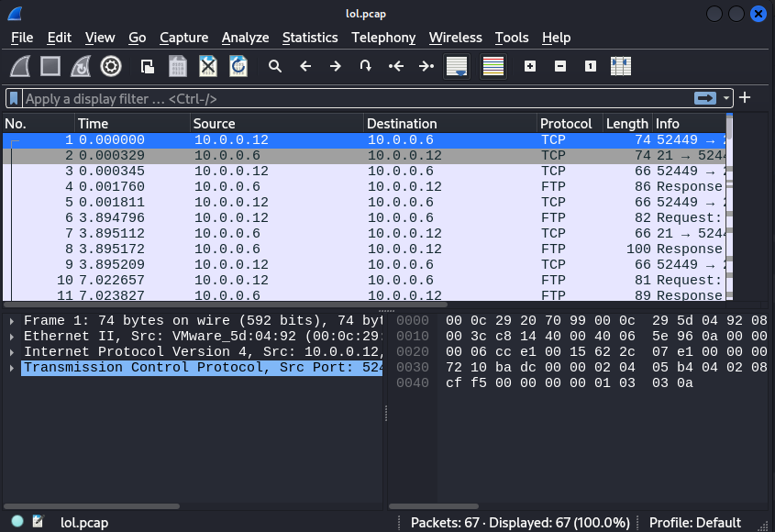Image resolution: width=775 pixels, height=532 pixels.
Task: Click the resize columns icon
Action: click(621, 66)
